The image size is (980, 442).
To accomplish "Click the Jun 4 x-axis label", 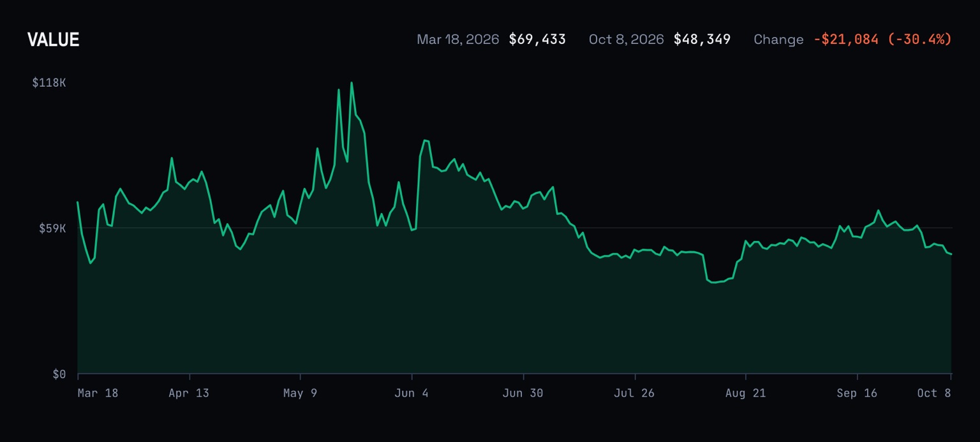I will pyautogui.click(x=412, y=393).
